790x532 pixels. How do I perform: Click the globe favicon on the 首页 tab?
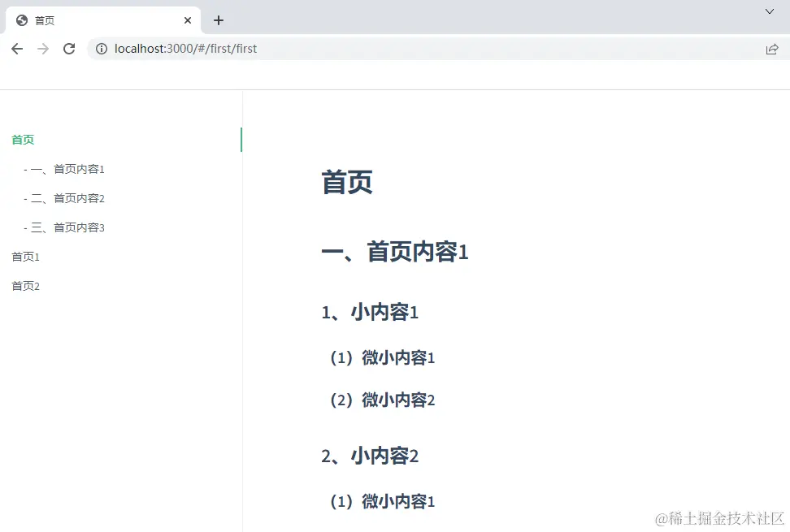click(22, 20)
